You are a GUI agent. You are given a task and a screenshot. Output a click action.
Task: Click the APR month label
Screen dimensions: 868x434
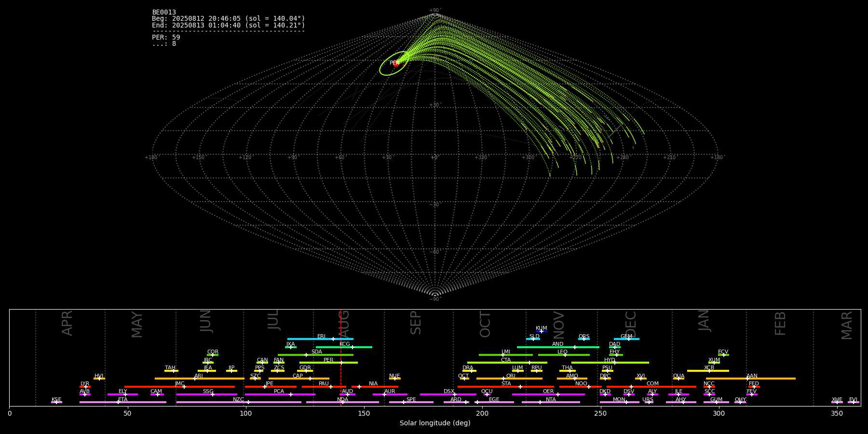[67, 323]
